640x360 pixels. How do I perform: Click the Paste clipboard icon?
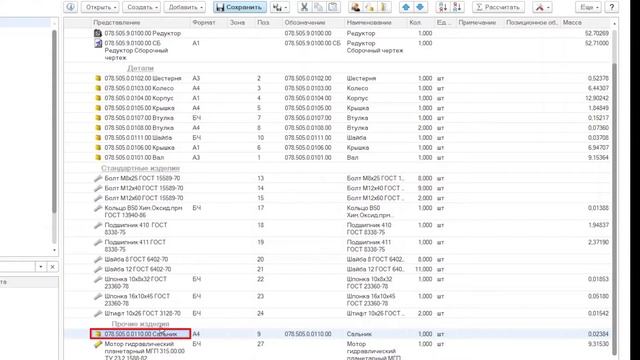coord(333,7)
